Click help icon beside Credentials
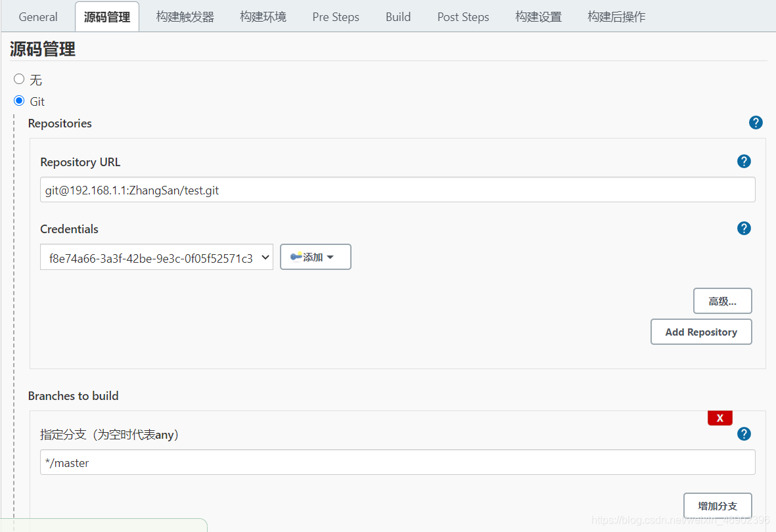The image size is (776, 532). (744, 229)
